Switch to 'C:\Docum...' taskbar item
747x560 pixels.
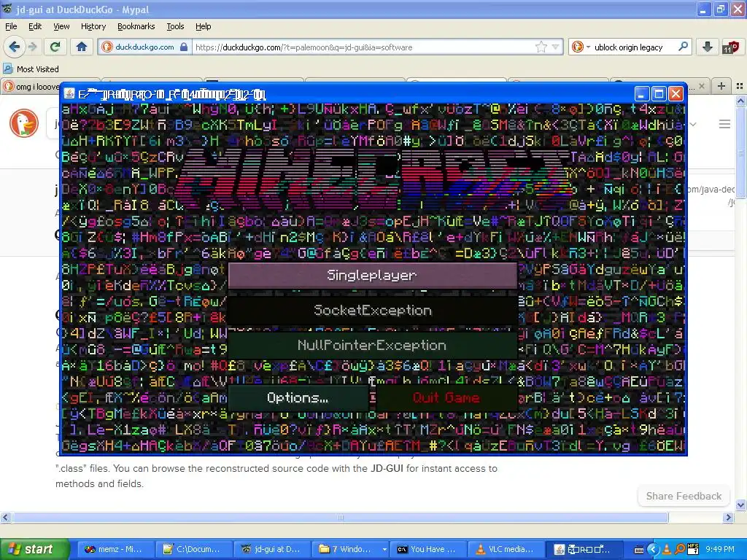tap(194, 549)
